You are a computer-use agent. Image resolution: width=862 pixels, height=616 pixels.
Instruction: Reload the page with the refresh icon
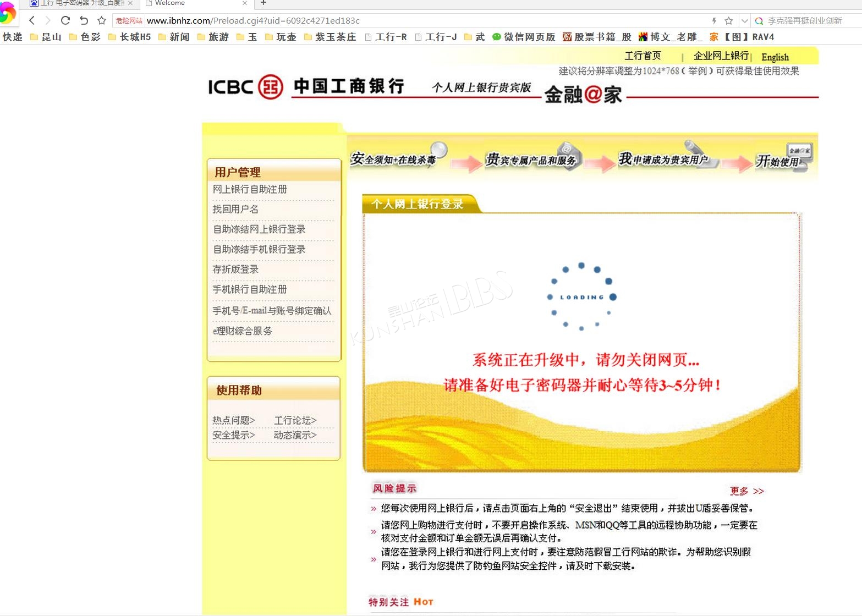click(65, 20)
